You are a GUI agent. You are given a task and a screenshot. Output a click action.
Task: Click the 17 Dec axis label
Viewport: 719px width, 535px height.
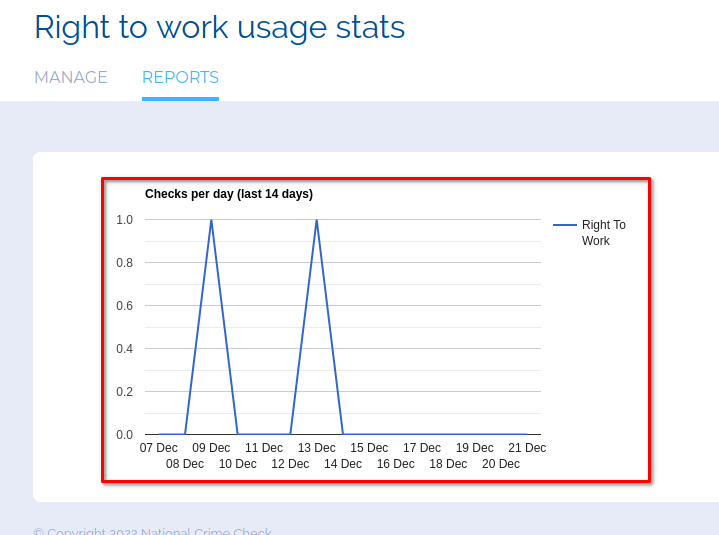coord(422,448)
